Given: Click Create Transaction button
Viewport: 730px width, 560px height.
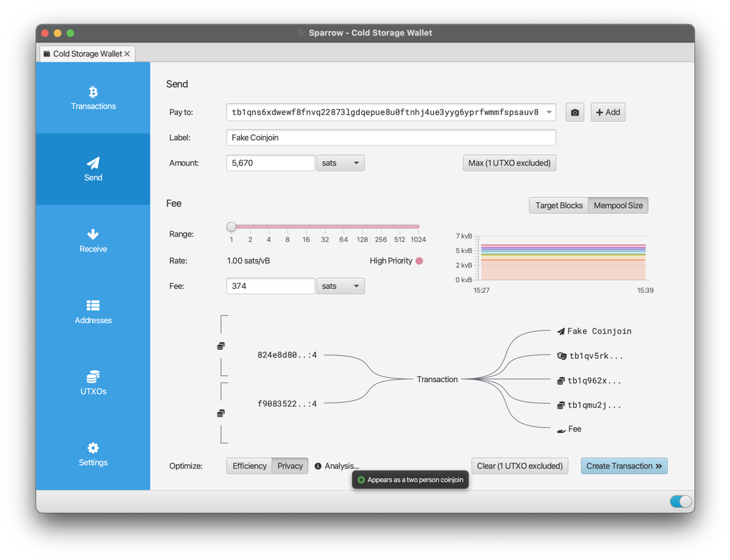Looking at the screenshot, I should point(624,466).
